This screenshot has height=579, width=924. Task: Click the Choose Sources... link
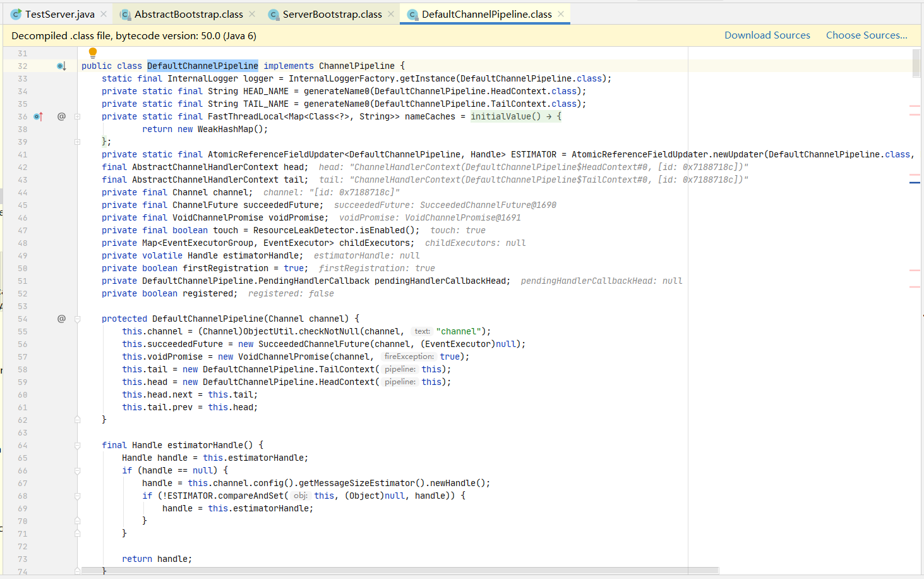click(867, 35)
